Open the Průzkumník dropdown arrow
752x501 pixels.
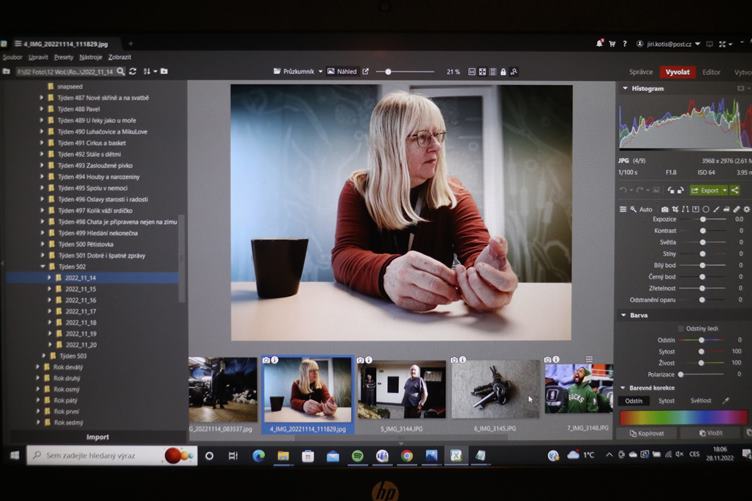tap(320, 71)
